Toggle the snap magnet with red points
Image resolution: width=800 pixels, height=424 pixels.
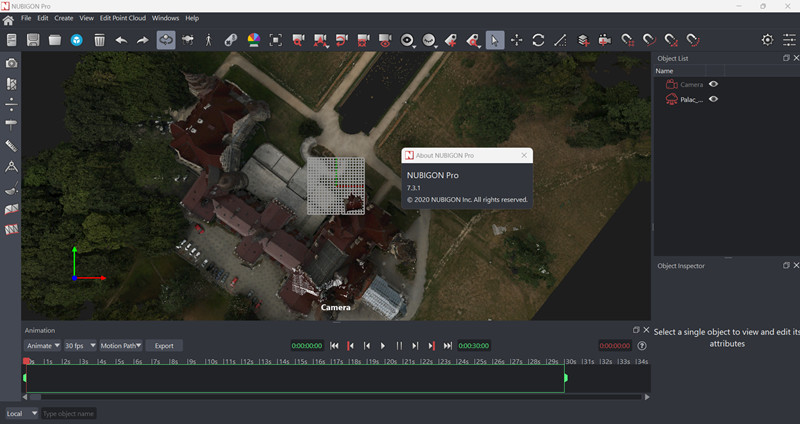(670, 40)
